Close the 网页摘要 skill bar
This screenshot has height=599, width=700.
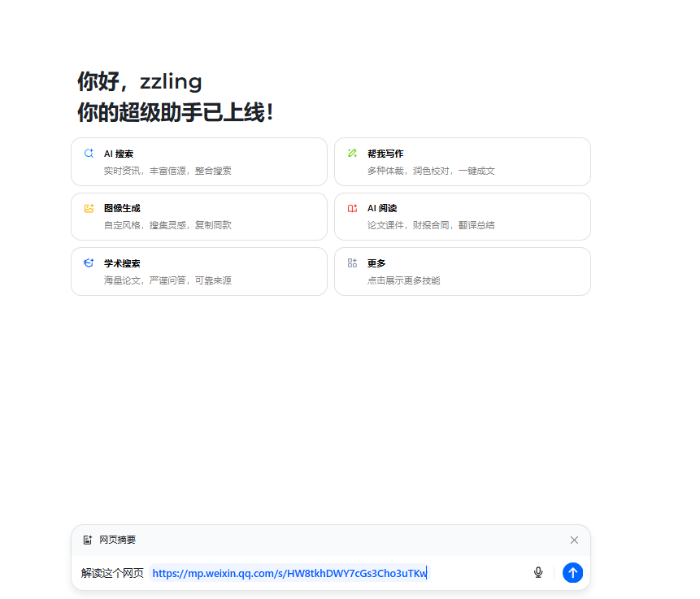(574, 540)
